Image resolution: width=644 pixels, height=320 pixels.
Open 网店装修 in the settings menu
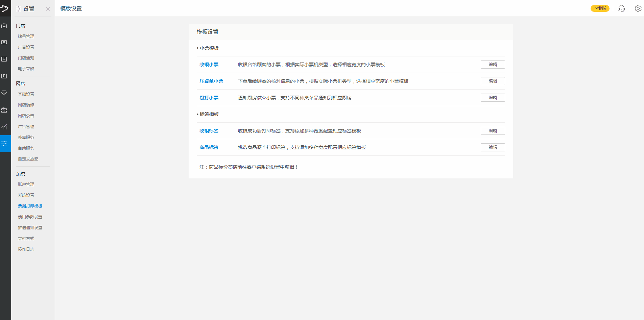(x=26, y=105)
